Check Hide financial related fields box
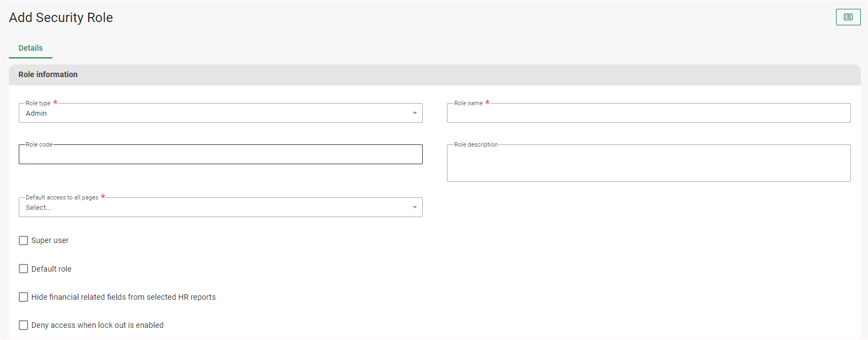The width and height of the screenshot is (868, 340). (23, 297)
